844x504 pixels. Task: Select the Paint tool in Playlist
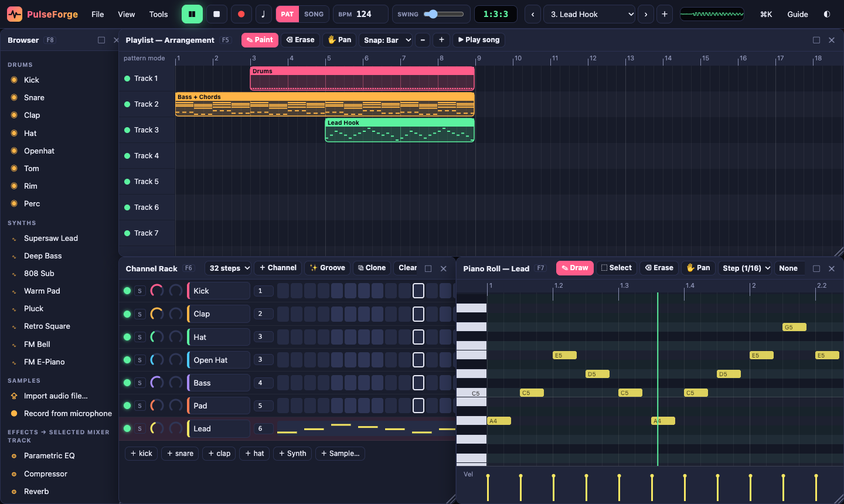click(x=260, y=40)
